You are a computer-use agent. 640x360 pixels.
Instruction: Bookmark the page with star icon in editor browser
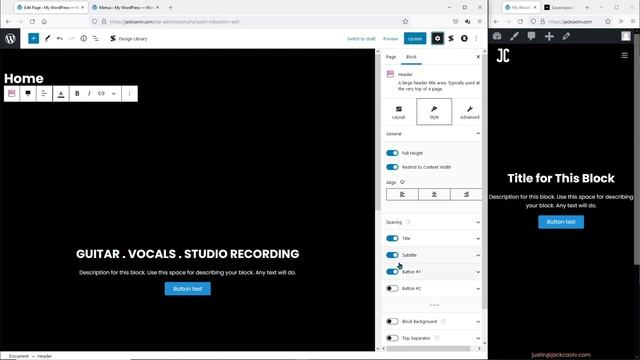pos(405,22)
